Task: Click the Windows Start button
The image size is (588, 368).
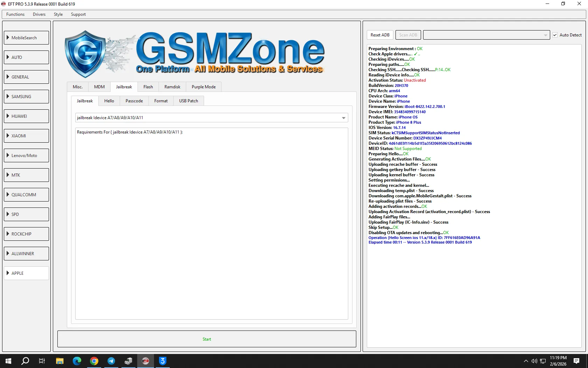Action: click(8, 361)
